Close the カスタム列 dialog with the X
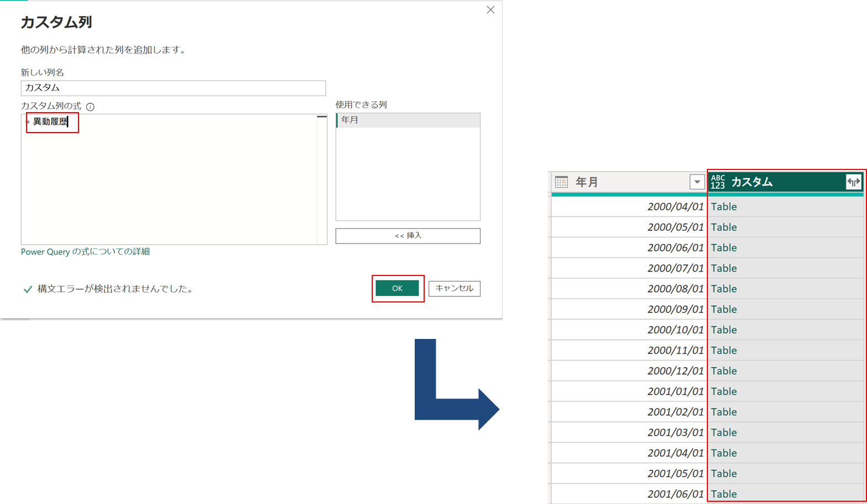The width and height of the screenshot is (867, 504). [x=490, y=10]
